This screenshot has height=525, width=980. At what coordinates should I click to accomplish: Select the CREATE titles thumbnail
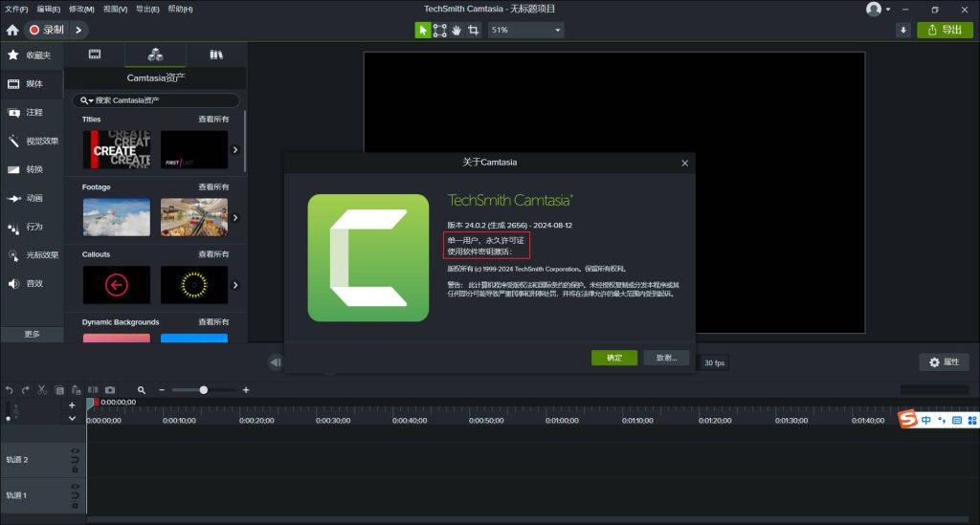click(x=116, y=150)
